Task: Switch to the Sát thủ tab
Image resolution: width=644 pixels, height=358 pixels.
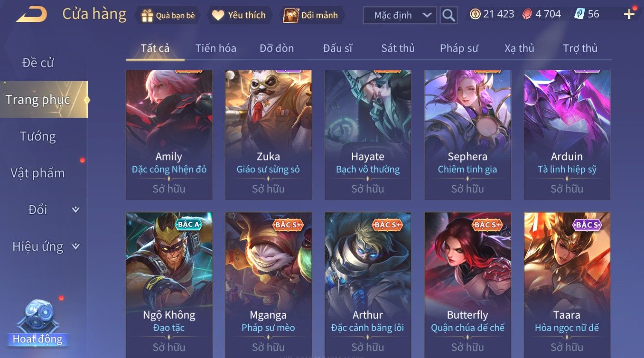Action: [398, 48]
